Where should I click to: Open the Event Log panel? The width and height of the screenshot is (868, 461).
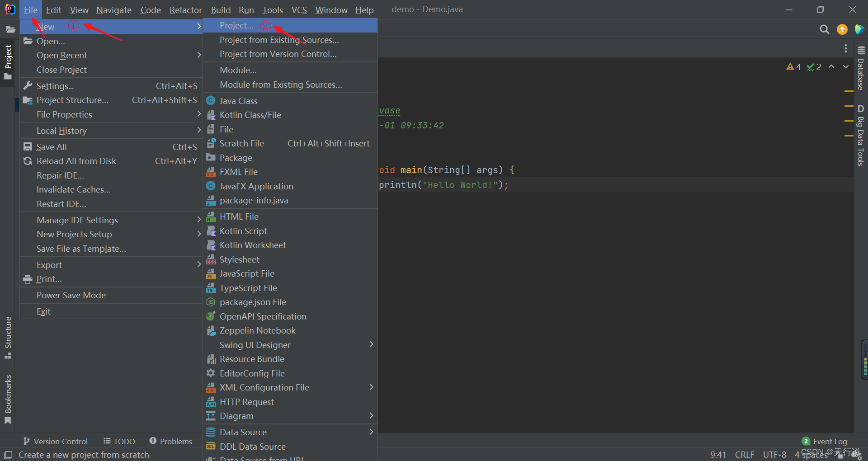click(825, 442)
